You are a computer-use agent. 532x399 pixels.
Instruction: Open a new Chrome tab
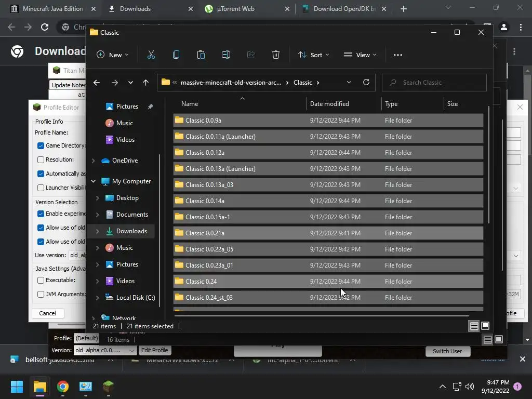403,9
